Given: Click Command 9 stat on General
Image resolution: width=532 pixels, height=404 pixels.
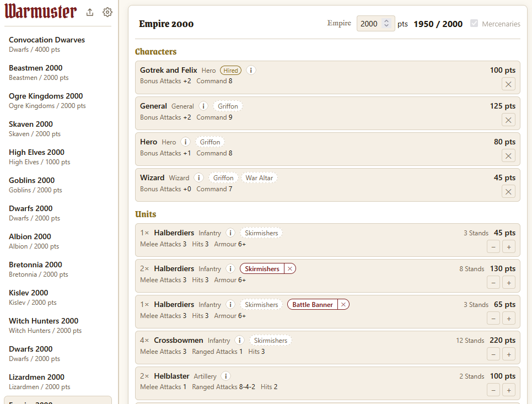Looking at the screenshot, I should pyautogui.click(x=214, y=117).
